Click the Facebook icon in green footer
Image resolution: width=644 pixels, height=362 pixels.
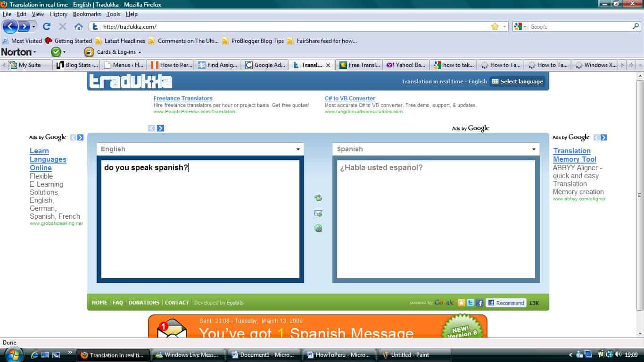coord(479,303)
